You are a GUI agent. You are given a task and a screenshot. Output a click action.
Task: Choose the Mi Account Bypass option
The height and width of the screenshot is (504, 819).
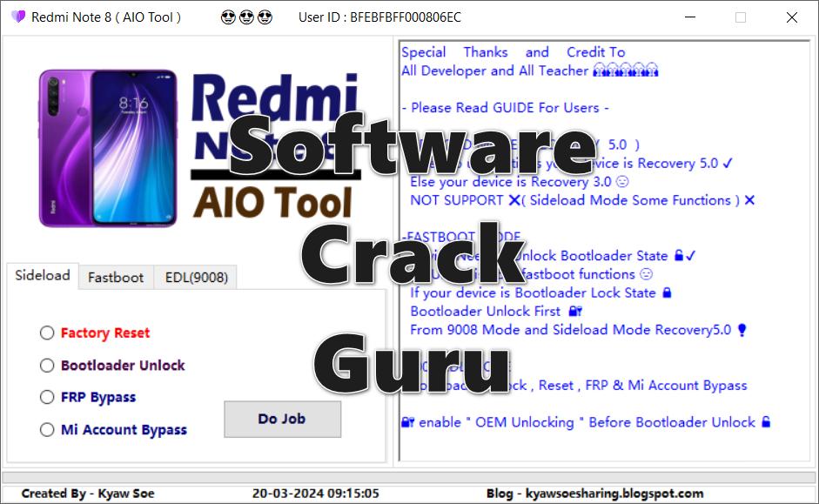(47, 430)
